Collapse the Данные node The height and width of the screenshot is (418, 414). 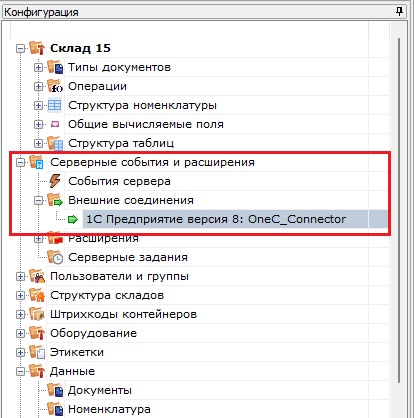tap(20, 371)
